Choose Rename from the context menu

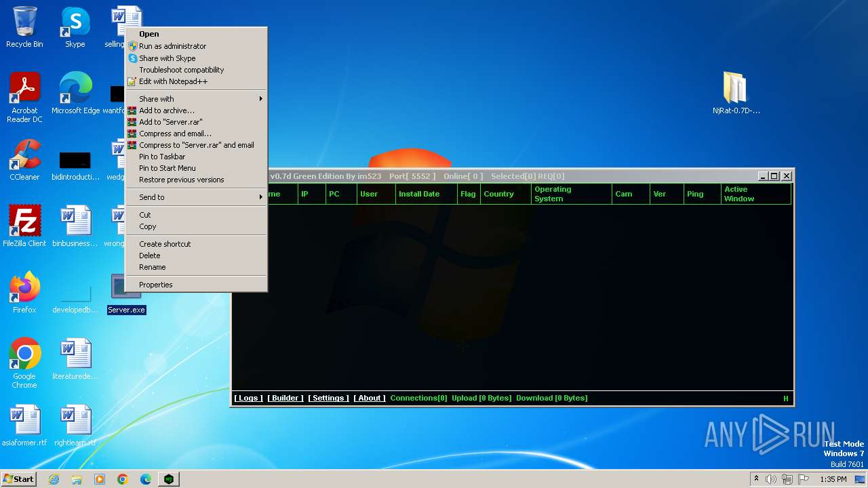point(197,267)
